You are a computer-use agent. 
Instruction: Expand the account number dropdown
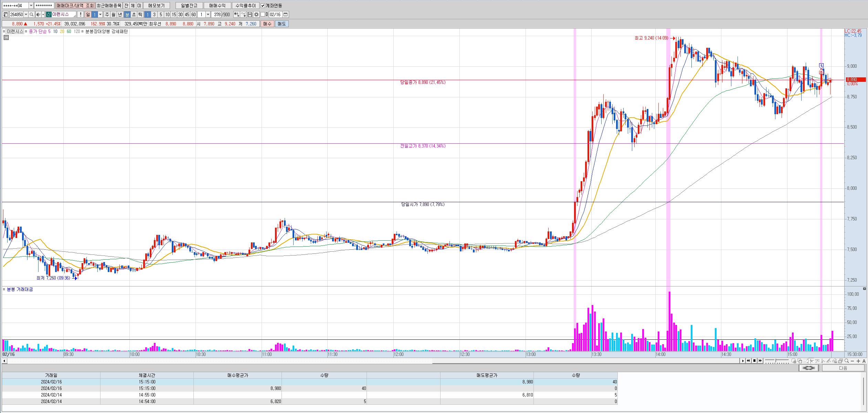click(31, 6)
